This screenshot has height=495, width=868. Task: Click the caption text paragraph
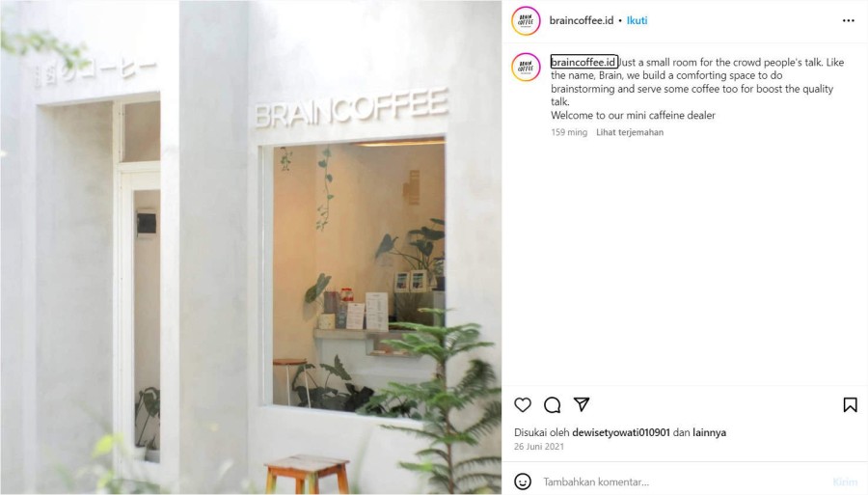pos(697,89)
